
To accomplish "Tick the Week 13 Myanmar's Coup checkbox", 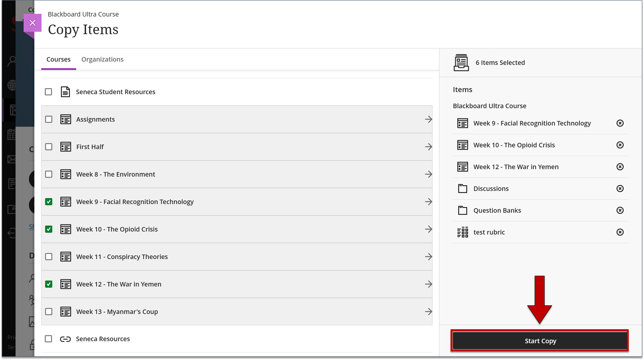I will (x=49, y=311).
